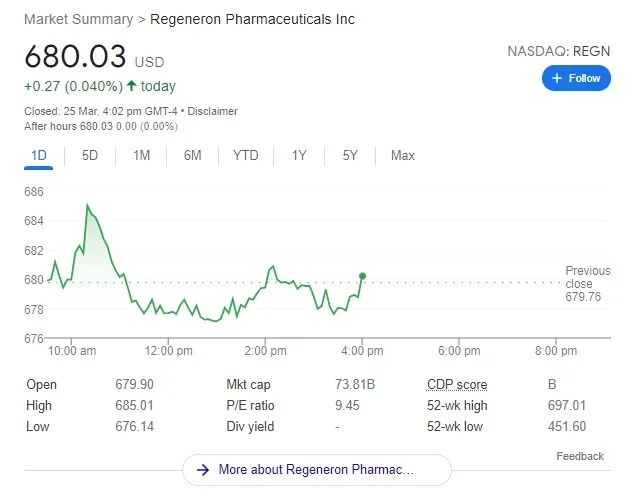
Task: Show the 1M price chart
Action: (x=141, y=155)
